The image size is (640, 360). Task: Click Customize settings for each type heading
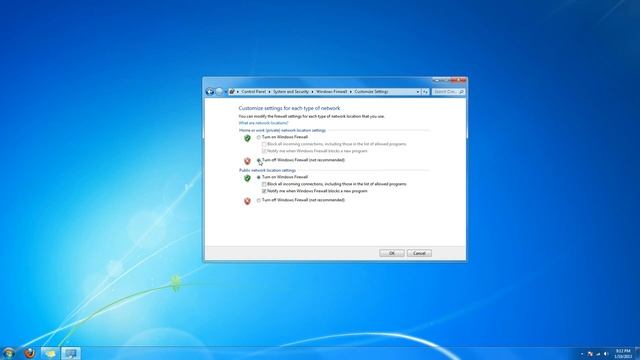pyautogui.click(x=289, y=108)
